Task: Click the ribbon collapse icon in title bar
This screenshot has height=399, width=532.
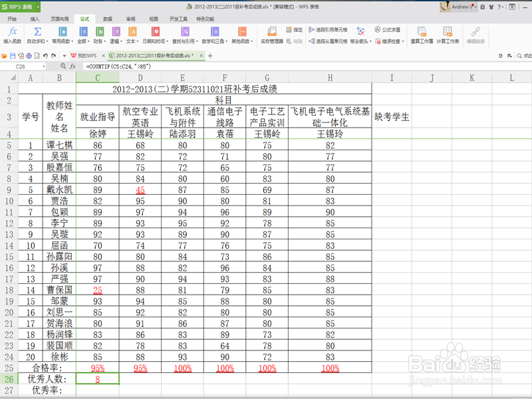Action: (x=512, y=7)
